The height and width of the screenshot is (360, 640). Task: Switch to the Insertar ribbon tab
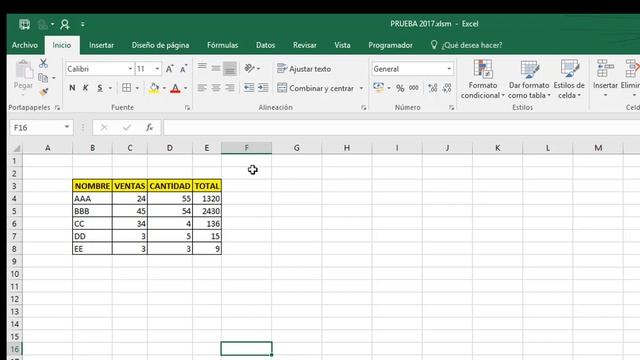pos(101,45)
